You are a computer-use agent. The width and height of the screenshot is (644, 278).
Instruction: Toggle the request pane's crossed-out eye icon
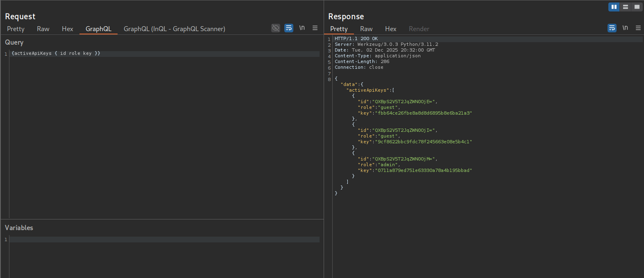pos(276,28)
